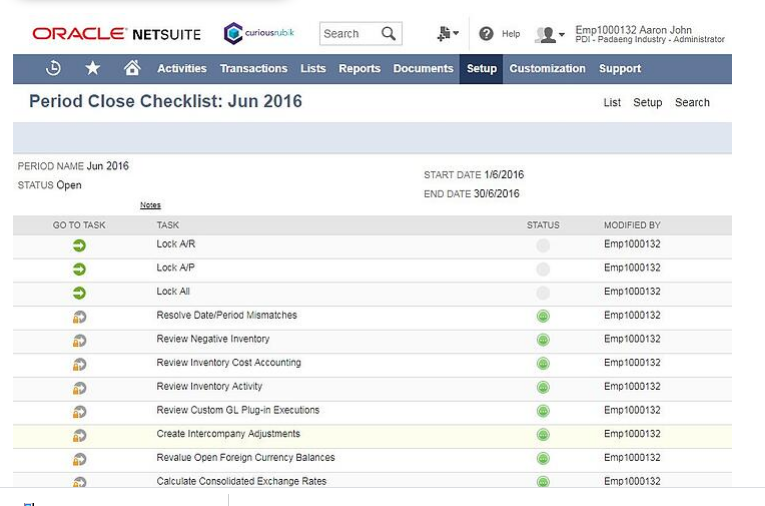The width and height of the screenshot is (765, 506).
Task: Open the Transactions menu
Action: pyautogui.click(x=253, y=68)
